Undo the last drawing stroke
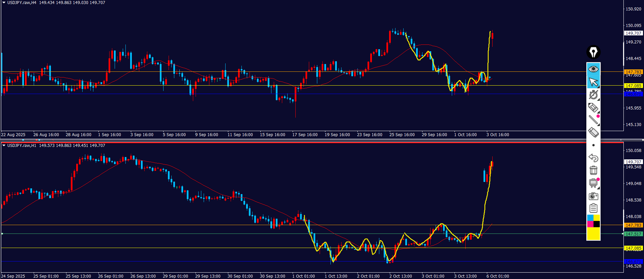This screenshot has height=279, width=644. pyautogui.click(x=593, y=158)
